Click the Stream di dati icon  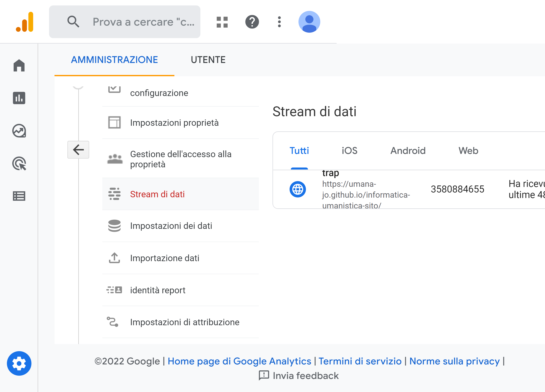click(x=114, y=194)
